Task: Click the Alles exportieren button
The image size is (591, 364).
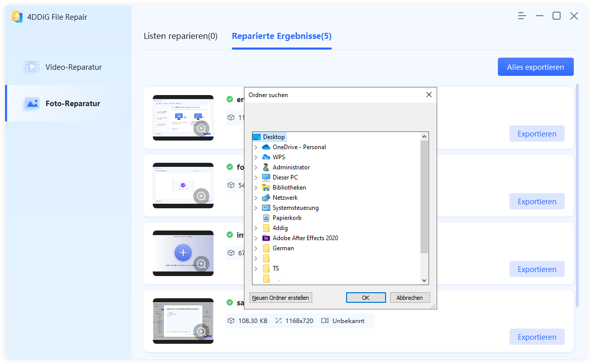Action: [x=535, y=66]
